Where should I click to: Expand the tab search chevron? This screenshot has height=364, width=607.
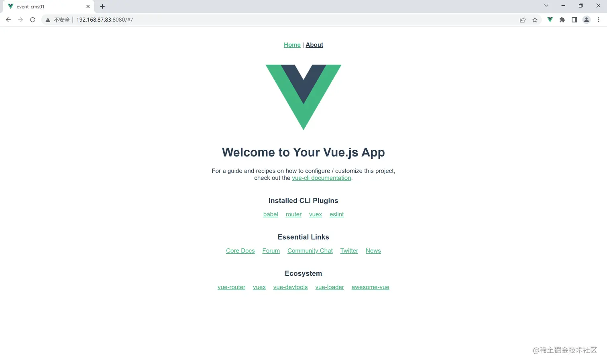pyautogui.click(x=546, y=6)
